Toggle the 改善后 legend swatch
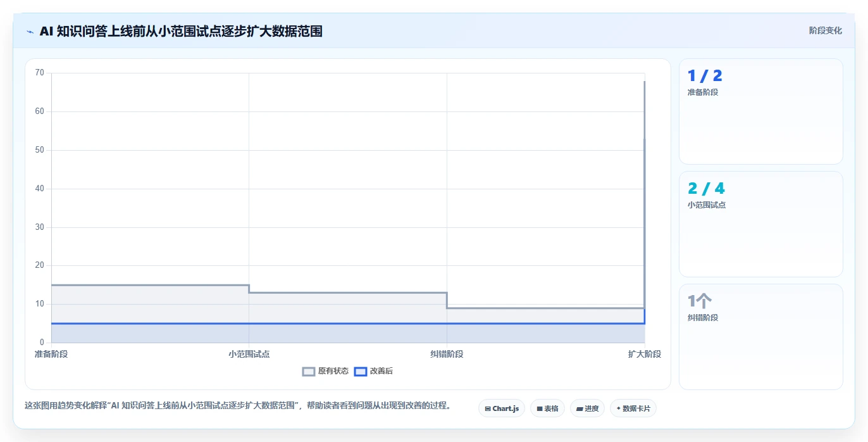868x442 pixels. (x=360, y=371)
